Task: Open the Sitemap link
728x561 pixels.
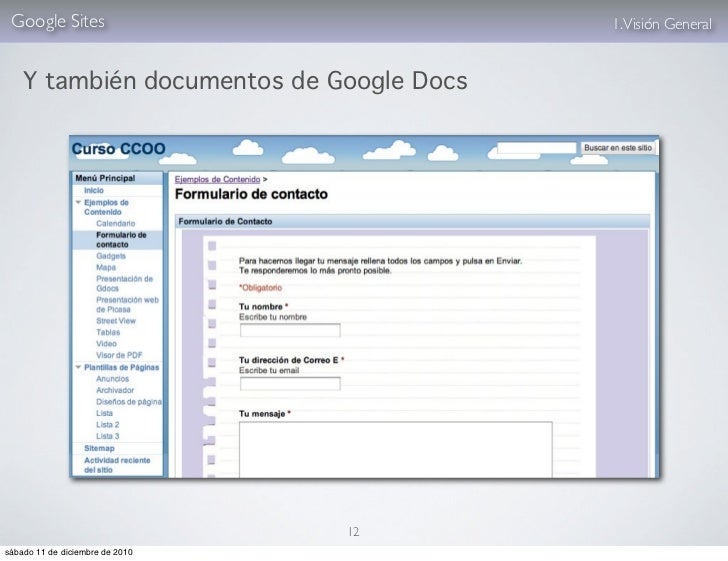Action: [x=99, y=448]
